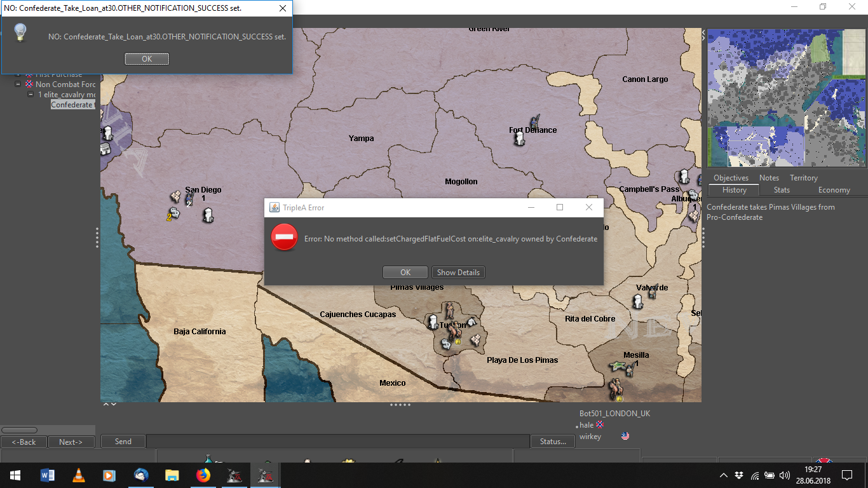Viewport: 868px width, 488px height.
Task: Click the Confederate takes Pimas Villages history text
Action: [x=771, y=212]
